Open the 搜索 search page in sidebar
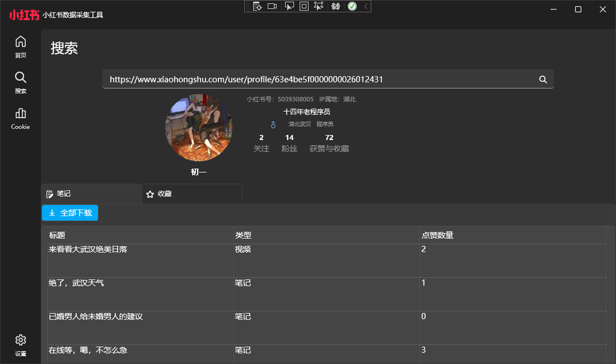 point(20,82)
